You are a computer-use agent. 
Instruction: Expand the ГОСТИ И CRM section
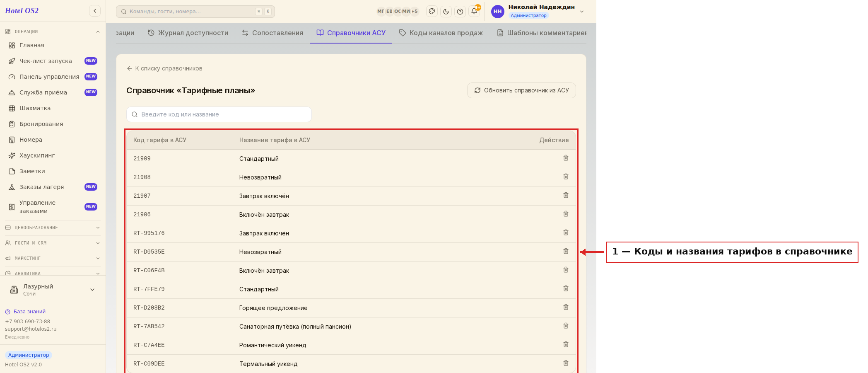[53, 243]
